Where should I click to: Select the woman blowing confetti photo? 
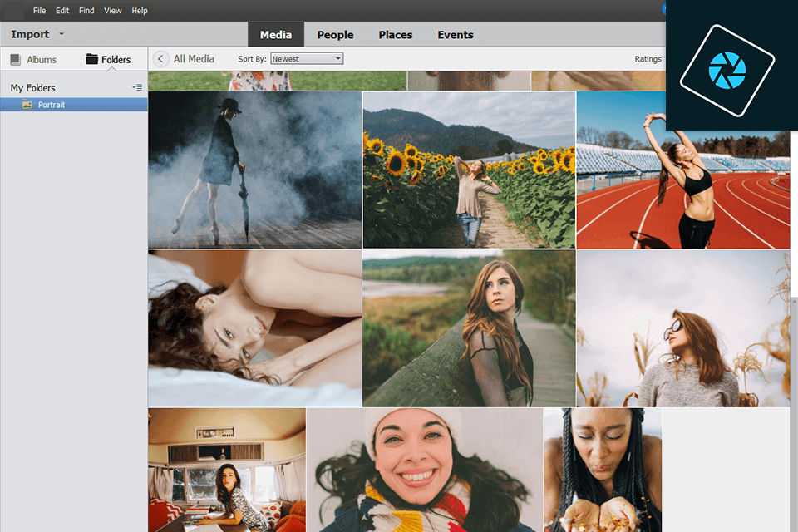coord(603,470)
